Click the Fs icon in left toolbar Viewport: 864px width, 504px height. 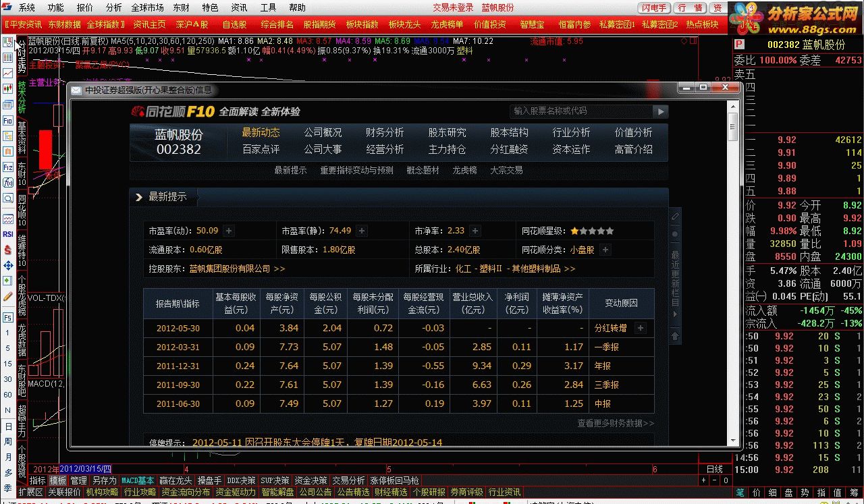point(7,317)
